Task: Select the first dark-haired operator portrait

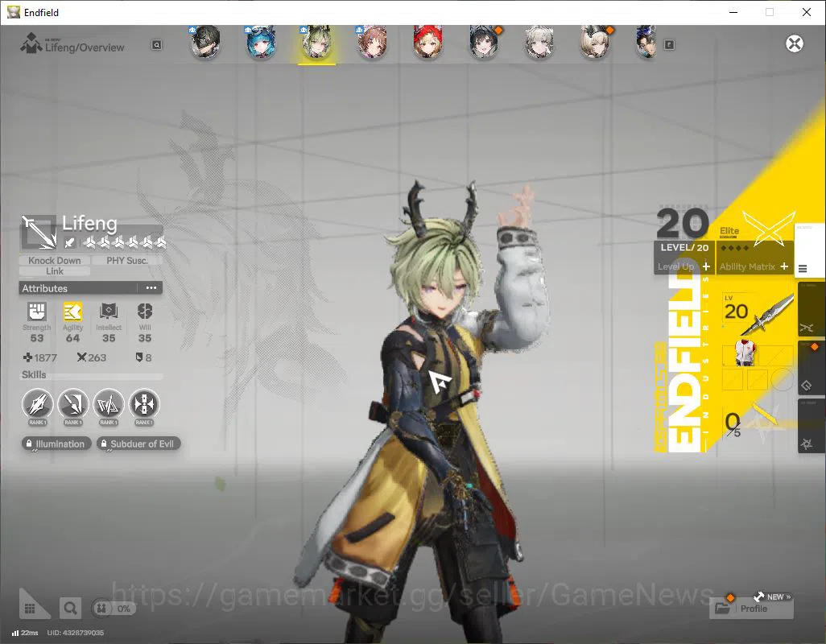Action: tap(205, 42)
